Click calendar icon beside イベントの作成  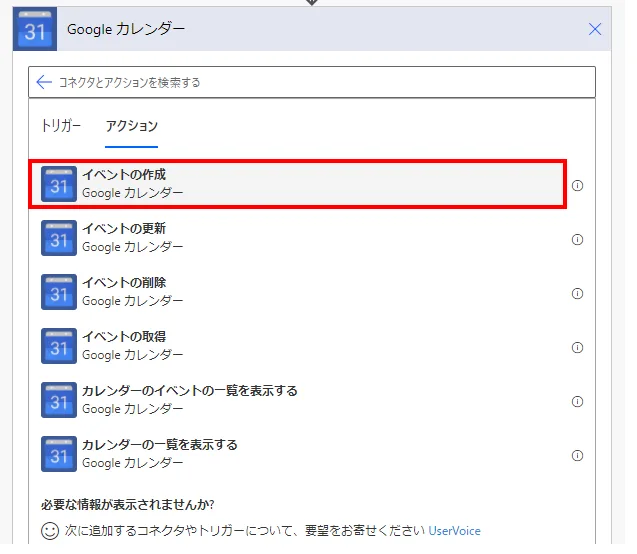coord(59,184)
